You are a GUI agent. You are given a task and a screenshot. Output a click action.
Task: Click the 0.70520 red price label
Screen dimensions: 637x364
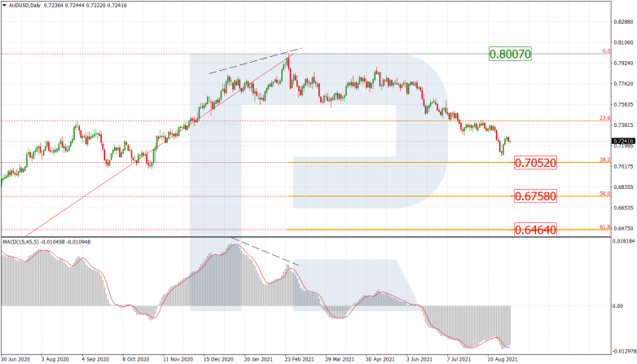(x=535, y=163)
